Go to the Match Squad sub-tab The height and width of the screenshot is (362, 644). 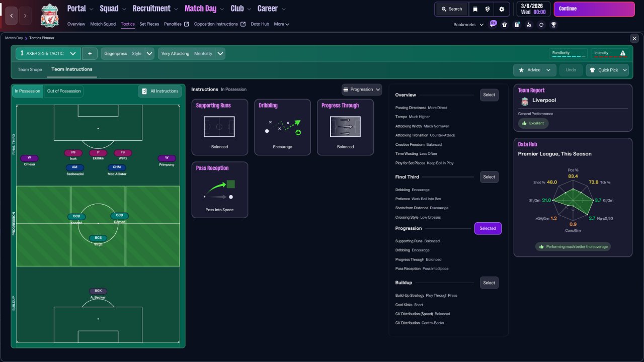click(103, 24)
